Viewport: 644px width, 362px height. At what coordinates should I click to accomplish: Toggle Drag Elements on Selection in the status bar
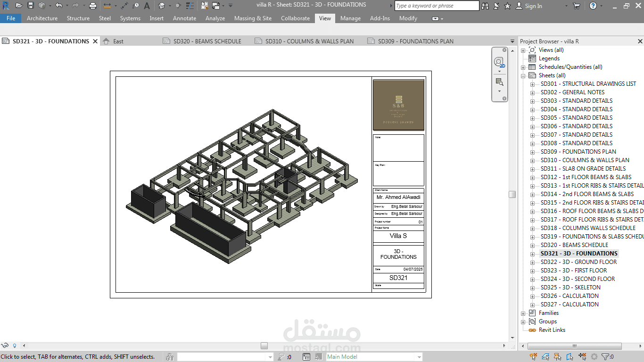coord(582,357)
